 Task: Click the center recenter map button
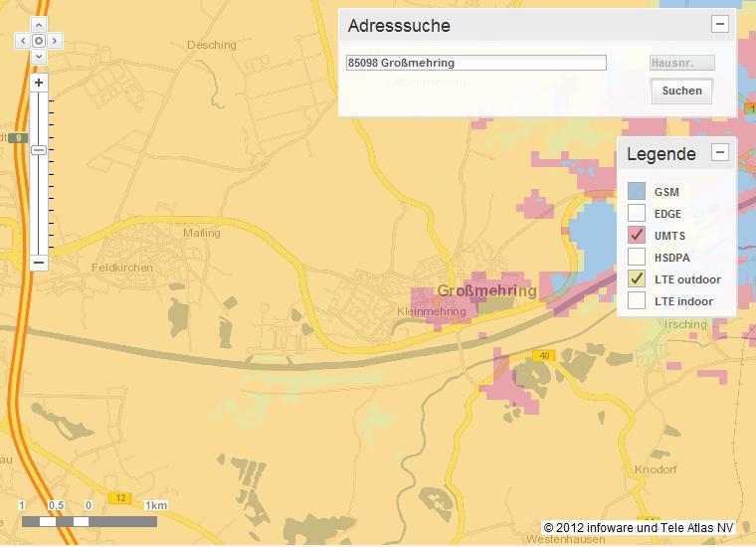[x=39, y=41]
